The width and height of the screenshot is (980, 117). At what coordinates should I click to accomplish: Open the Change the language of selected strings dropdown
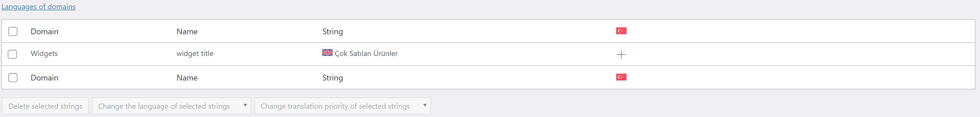tap(171, 106)
